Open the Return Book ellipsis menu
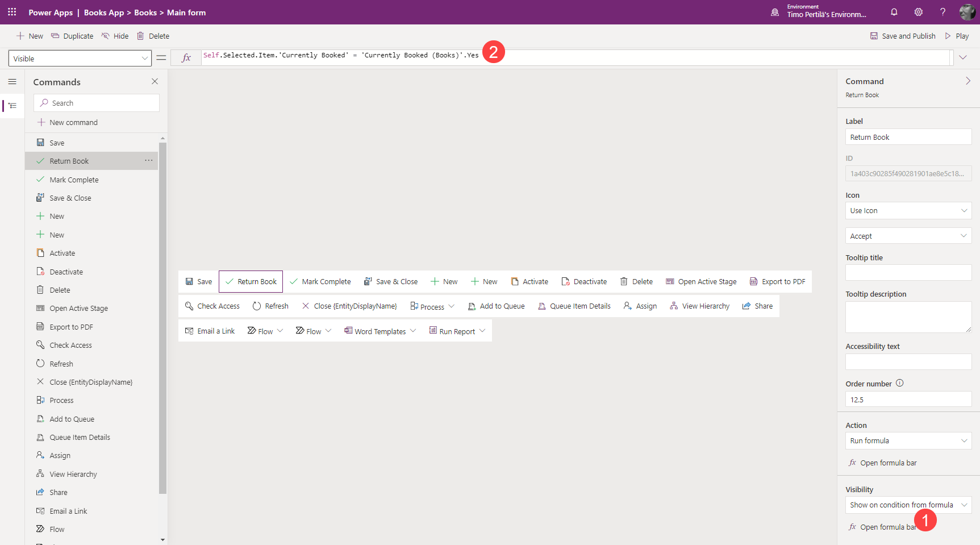This screenshot has width=980, height=545. click(148, 161)
